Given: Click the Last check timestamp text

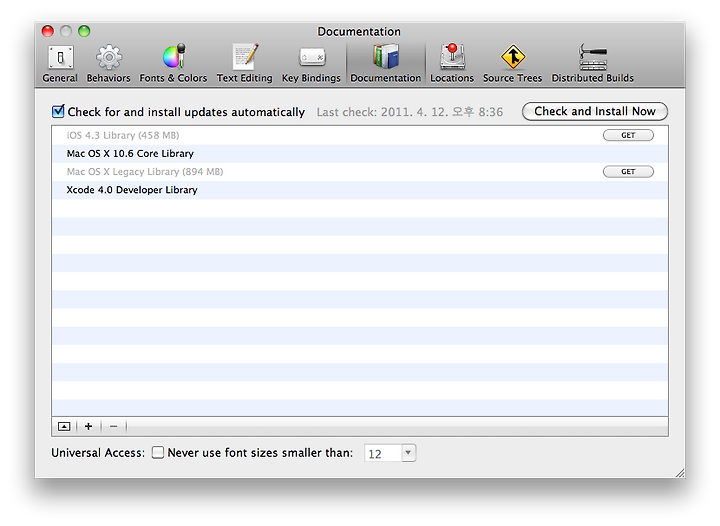Looking at the screenshot, I should pos(410,112).
